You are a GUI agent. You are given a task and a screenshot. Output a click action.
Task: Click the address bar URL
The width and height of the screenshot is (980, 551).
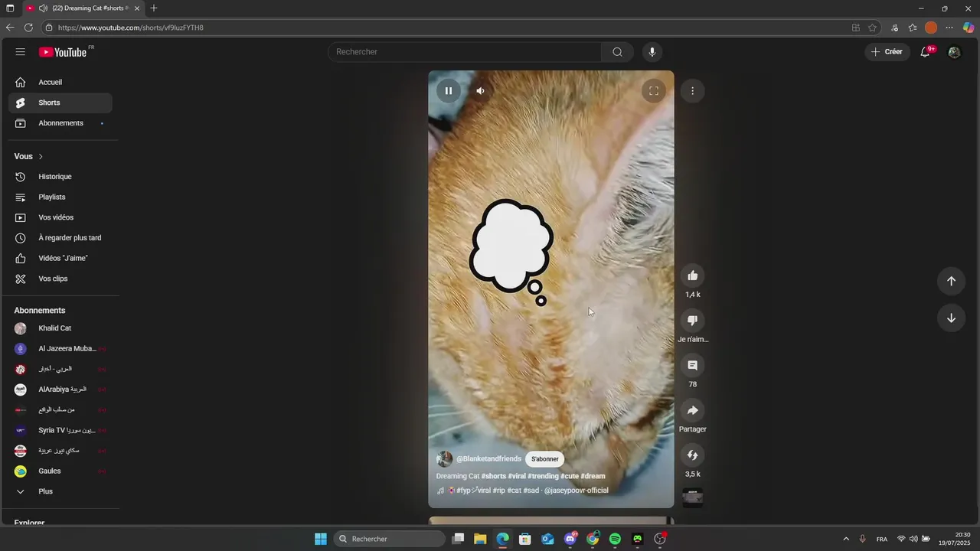pyautogui.click(x=131, y=28)
